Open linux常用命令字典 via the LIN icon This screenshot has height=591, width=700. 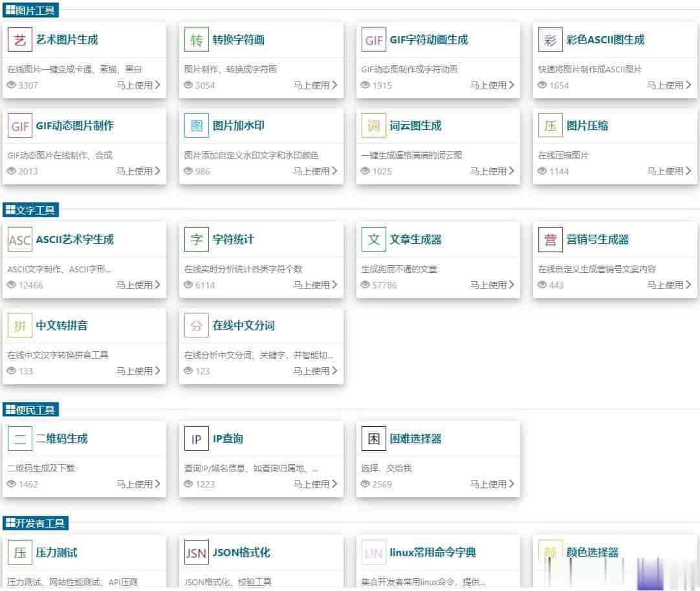(373, 553)
